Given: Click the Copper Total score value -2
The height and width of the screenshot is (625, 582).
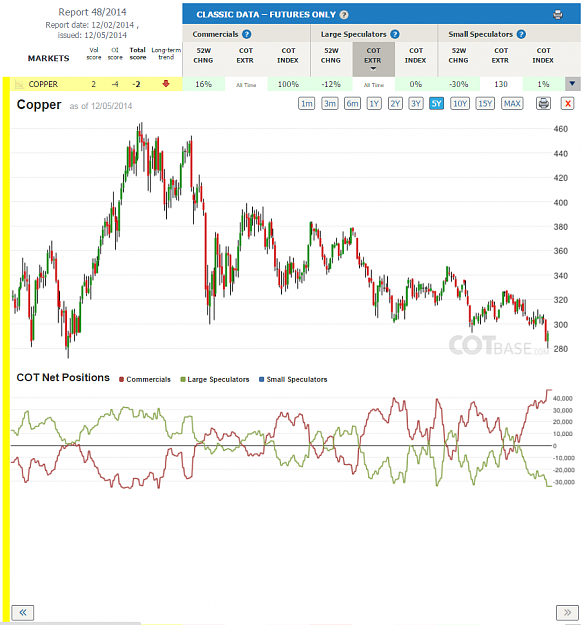Looking at the screenshot, I should tap(137, 84).
